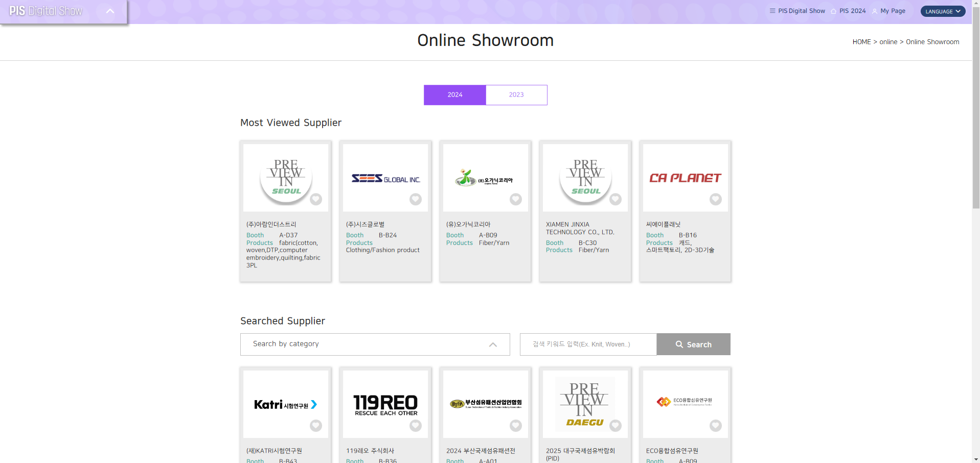Viewport: 980px width, 463px height.
Task: Click booth number A-D37
Action: 288,236
